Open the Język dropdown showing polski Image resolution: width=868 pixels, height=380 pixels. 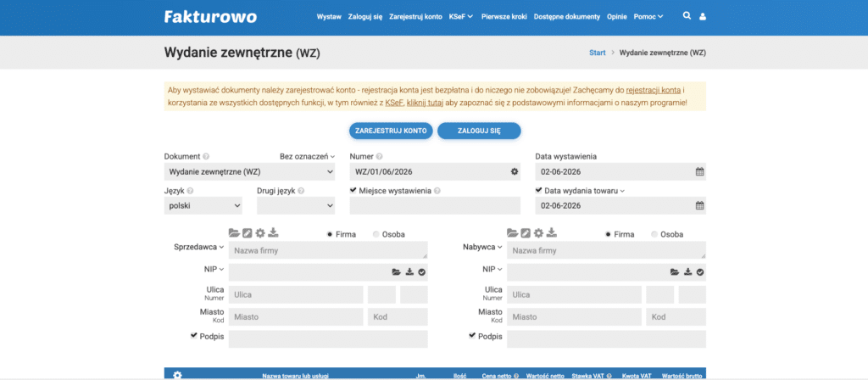(203, 205)
